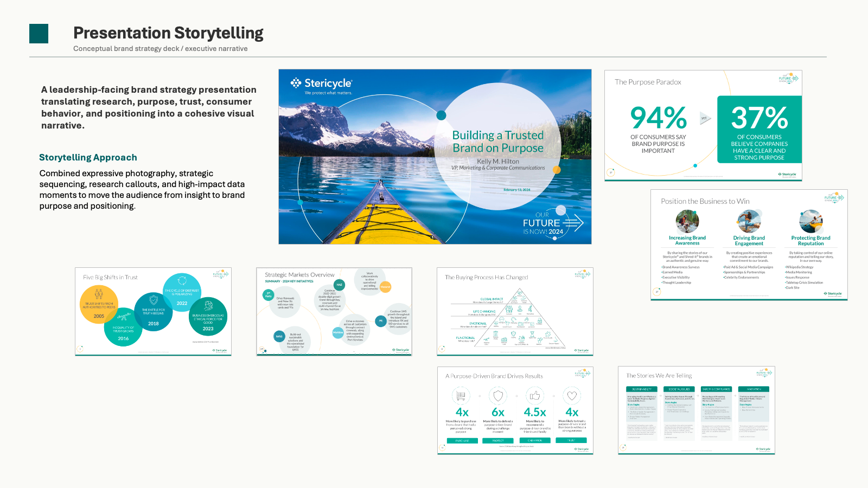Click the 'February 13, 2024' date on cover

pos(517,190)
